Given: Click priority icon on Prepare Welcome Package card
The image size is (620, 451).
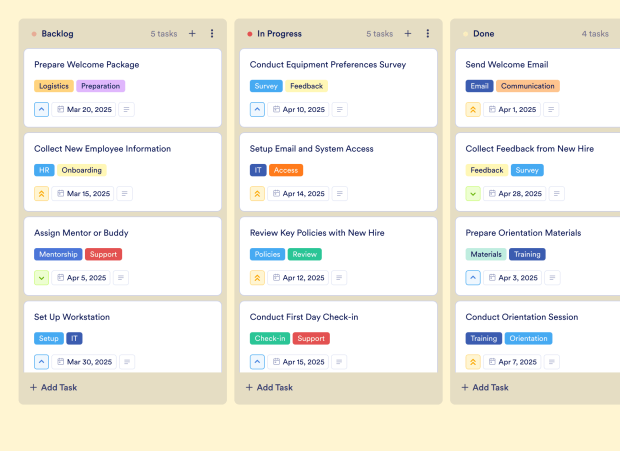Looking at the screenshot, I should [42, 109].
